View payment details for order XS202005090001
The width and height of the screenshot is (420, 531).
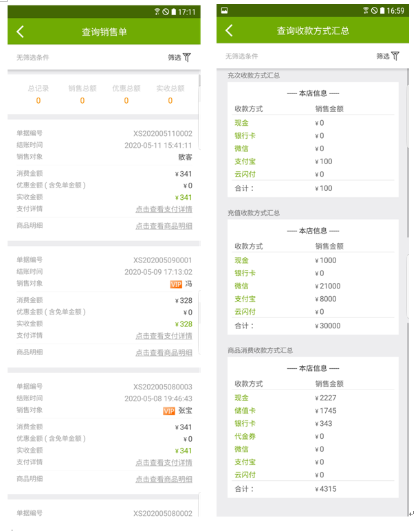[x=164, y=336]
